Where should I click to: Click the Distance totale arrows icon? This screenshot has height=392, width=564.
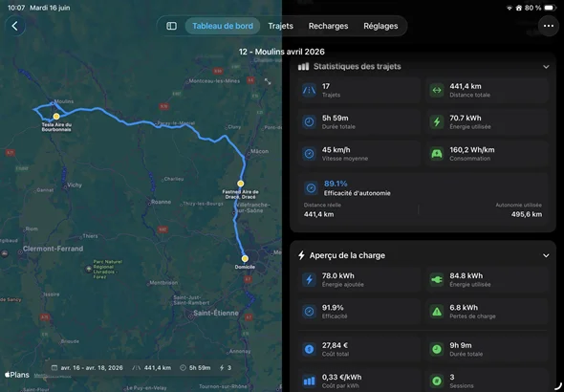pos(437,90)
